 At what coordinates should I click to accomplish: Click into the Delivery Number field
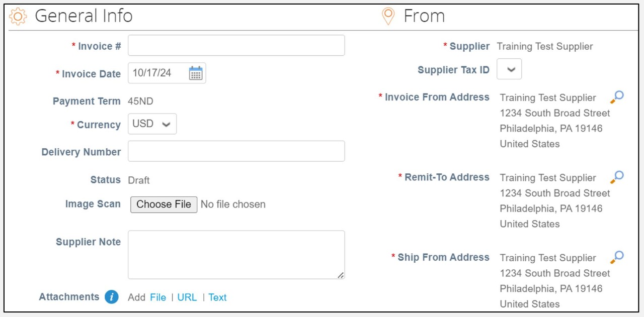tap(236, 151)
